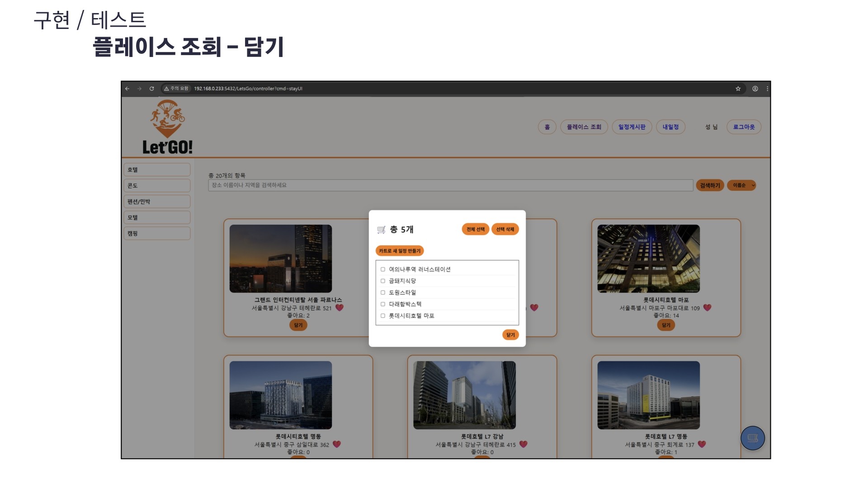Click 담기 under 롯데시티호텔 마포 card

point(666,325)
